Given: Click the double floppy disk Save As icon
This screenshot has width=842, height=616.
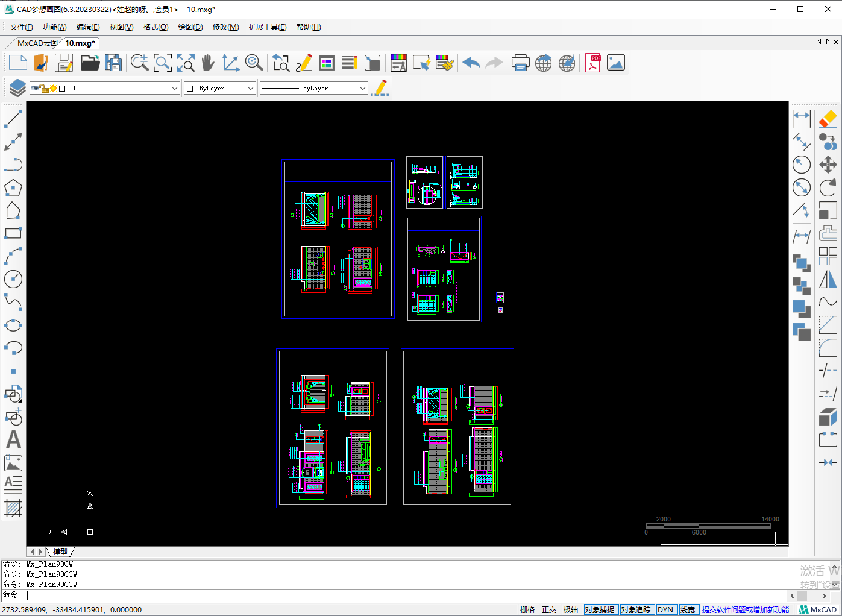Looking at the screenshot, I should tap(113, 63).
